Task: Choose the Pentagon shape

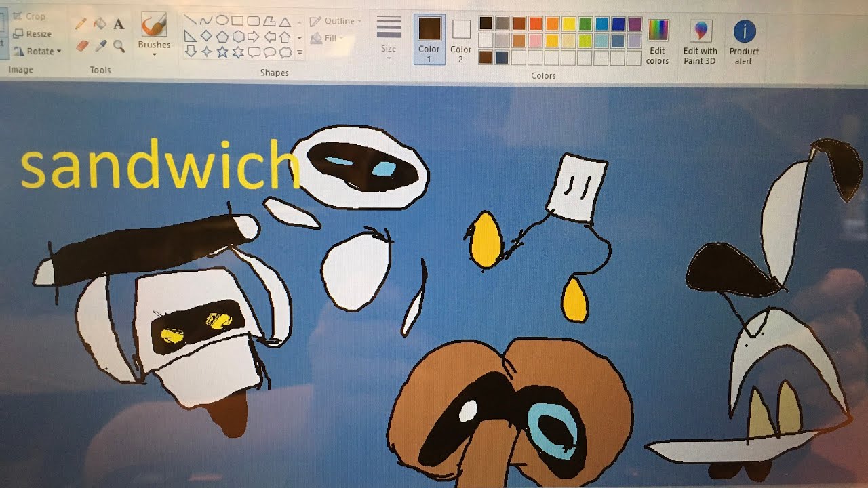Action: point(222,37)
